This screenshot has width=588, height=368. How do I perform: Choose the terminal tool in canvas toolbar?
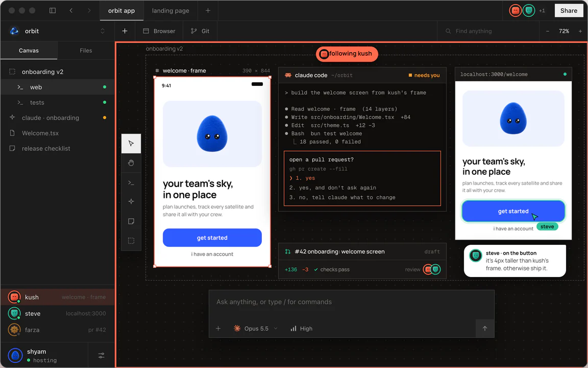(131, 182)
